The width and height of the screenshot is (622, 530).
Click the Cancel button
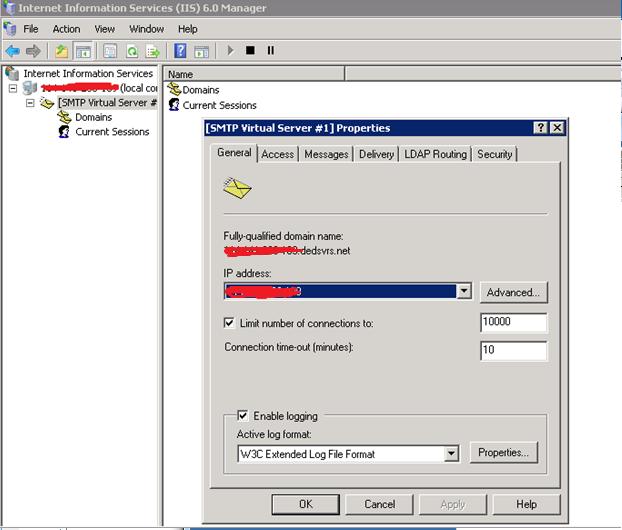pos(379,505)
